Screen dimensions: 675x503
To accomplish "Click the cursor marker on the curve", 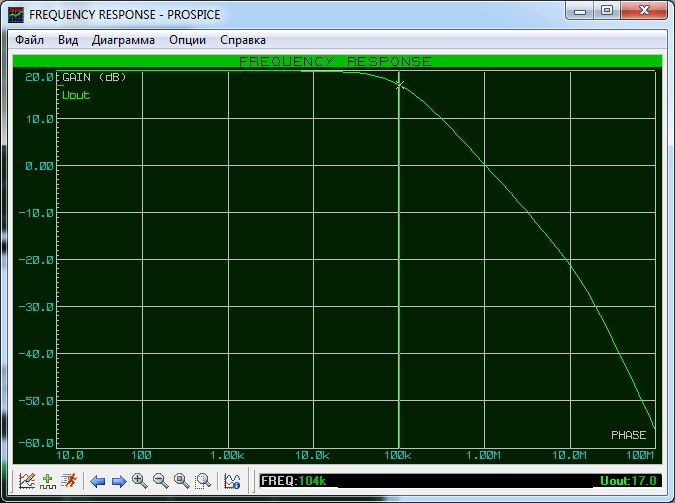I will coord(400,86).
